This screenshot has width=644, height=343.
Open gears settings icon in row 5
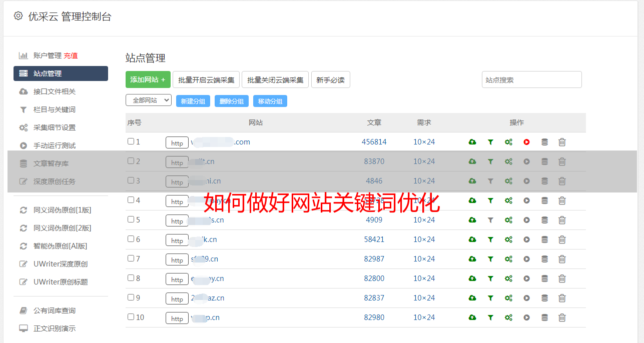tap(508, 220)
